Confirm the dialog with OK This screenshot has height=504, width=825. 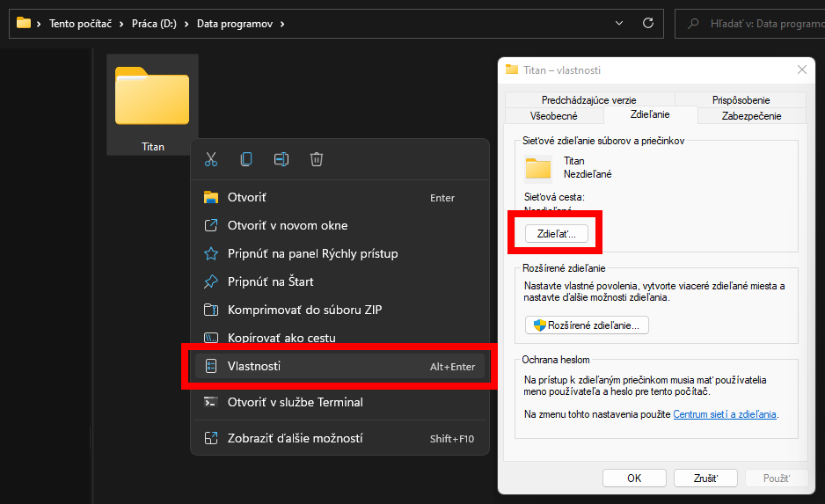click(633, 478)
